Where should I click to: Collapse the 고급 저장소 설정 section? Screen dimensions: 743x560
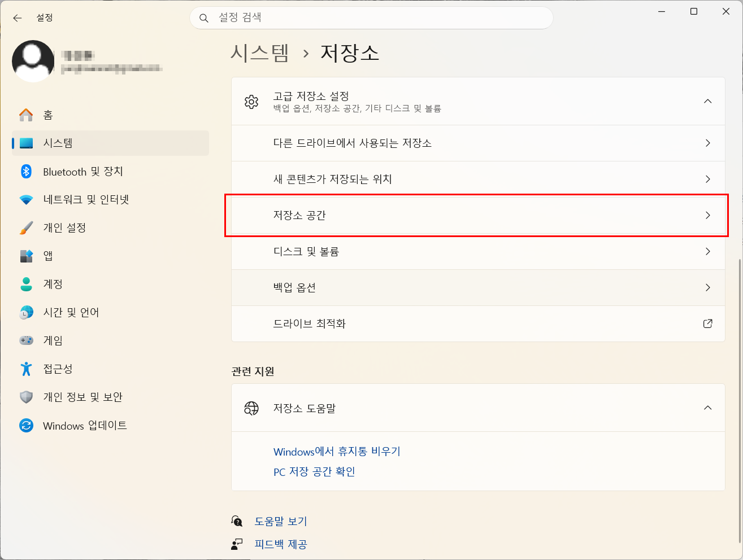[707, 101]
